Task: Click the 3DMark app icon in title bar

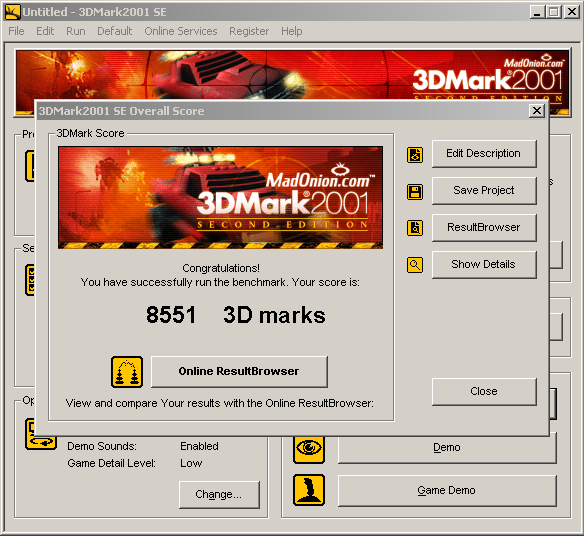Action: click(x=13, y=12)
